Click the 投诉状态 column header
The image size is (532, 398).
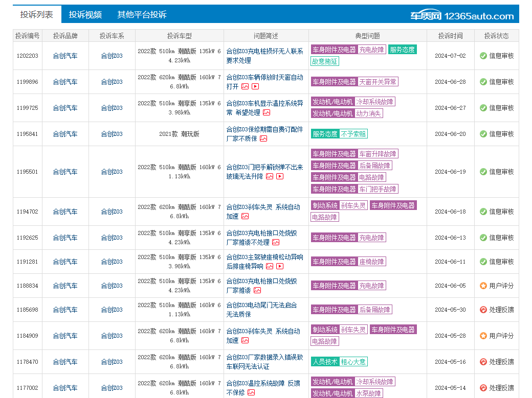click(496, 36)
